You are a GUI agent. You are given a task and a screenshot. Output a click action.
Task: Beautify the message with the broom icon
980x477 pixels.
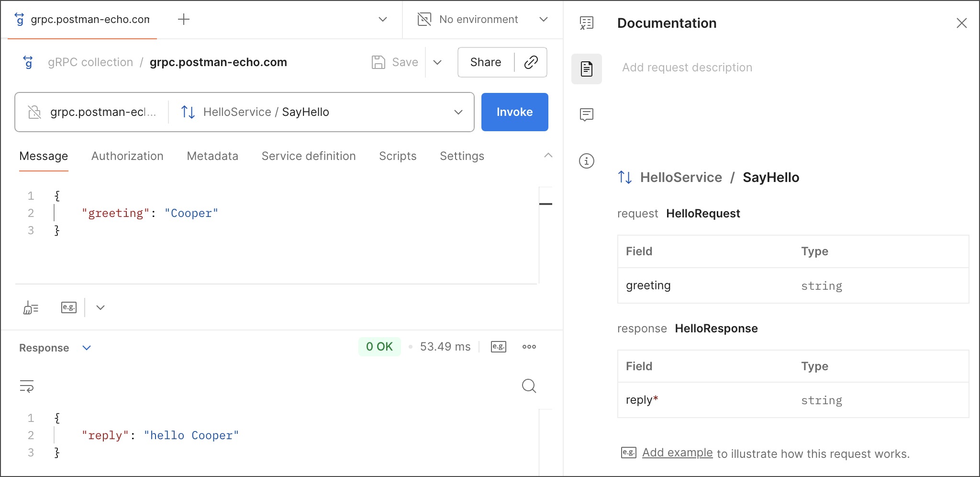point(31,307)
